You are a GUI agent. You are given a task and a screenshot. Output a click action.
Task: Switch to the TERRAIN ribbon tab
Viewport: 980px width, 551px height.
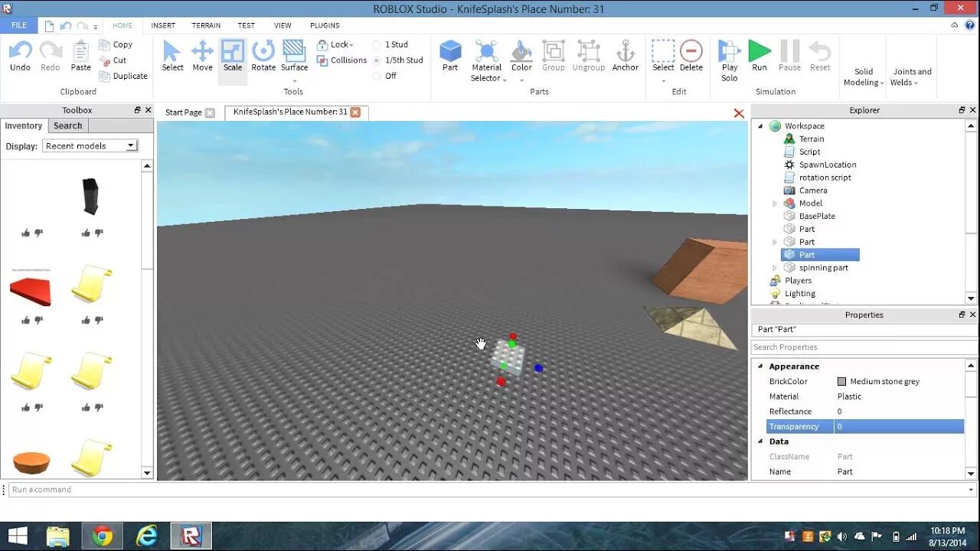(x=206, y=25)
